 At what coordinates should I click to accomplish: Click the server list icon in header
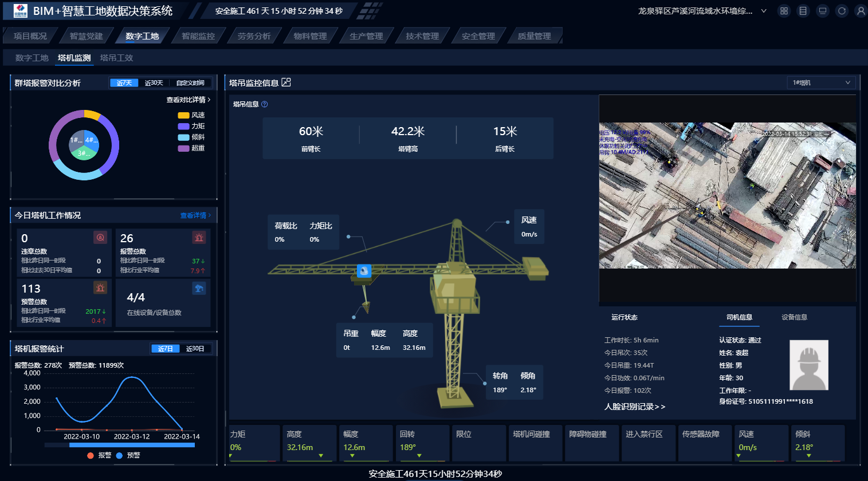click(803, 11)
